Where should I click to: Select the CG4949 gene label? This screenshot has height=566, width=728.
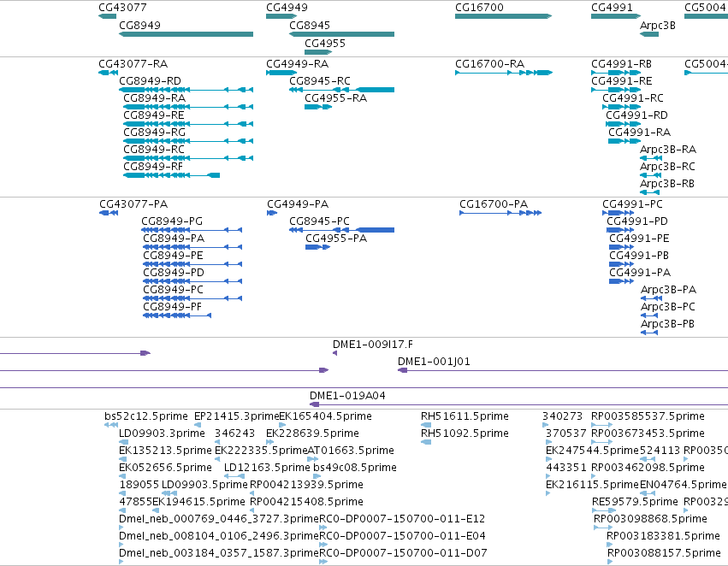[x=287, y=8]
